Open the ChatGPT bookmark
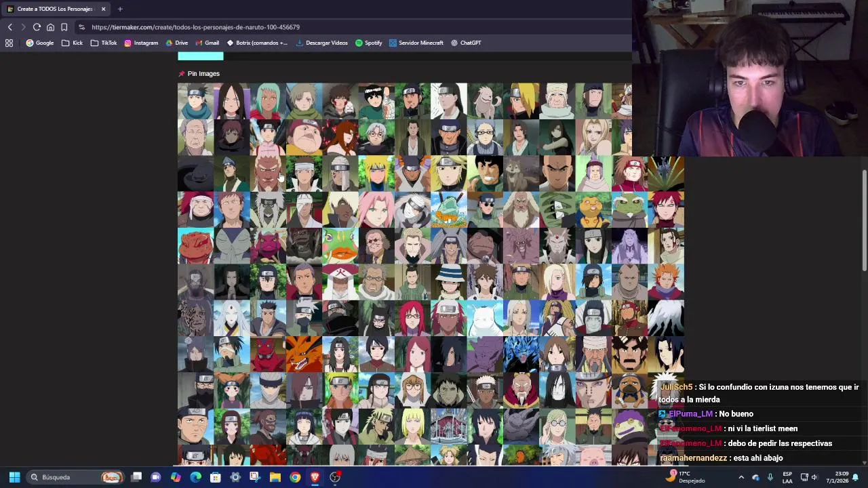 (x=466, y=43)
